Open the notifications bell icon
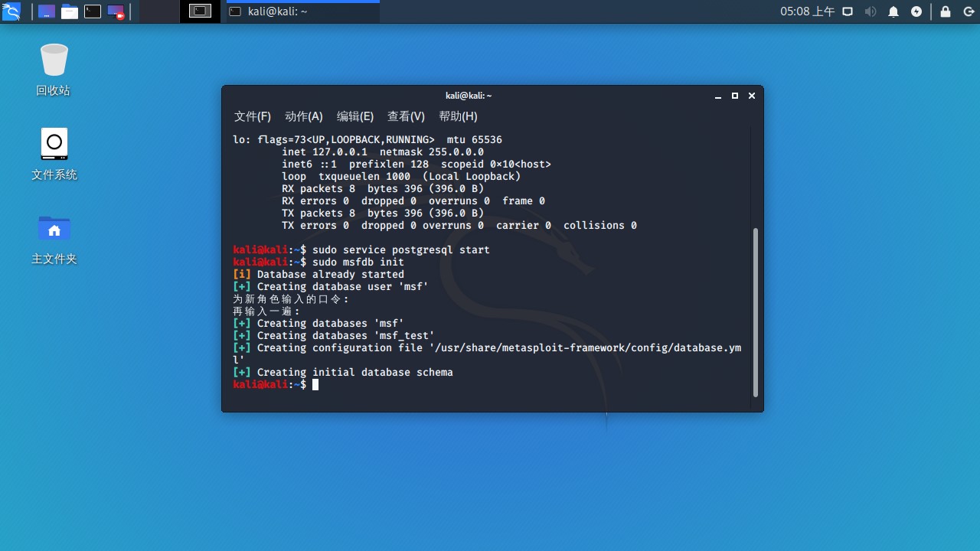 pyautogui.click(x=893, y=11)
